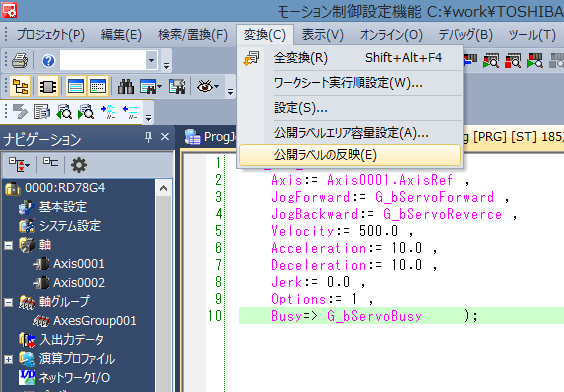Open the help search combo box dropdown arrow

[x=152, y=60]
